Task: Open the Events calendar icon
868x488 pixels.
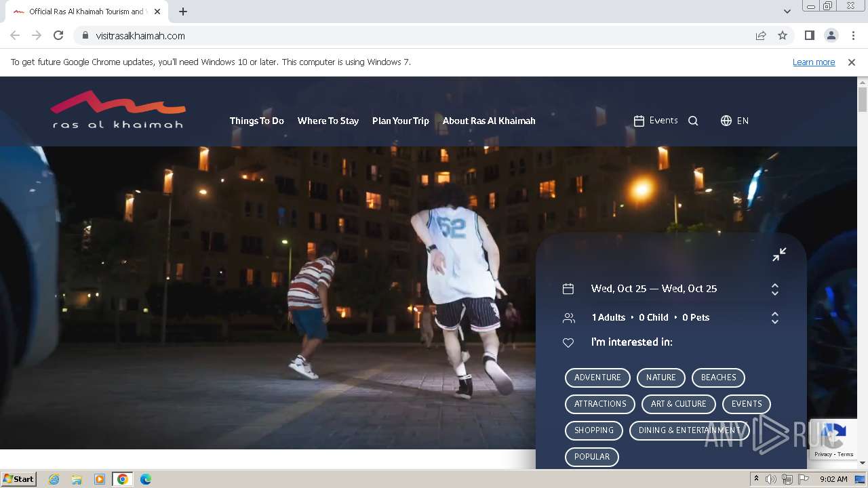Action: 639,121
